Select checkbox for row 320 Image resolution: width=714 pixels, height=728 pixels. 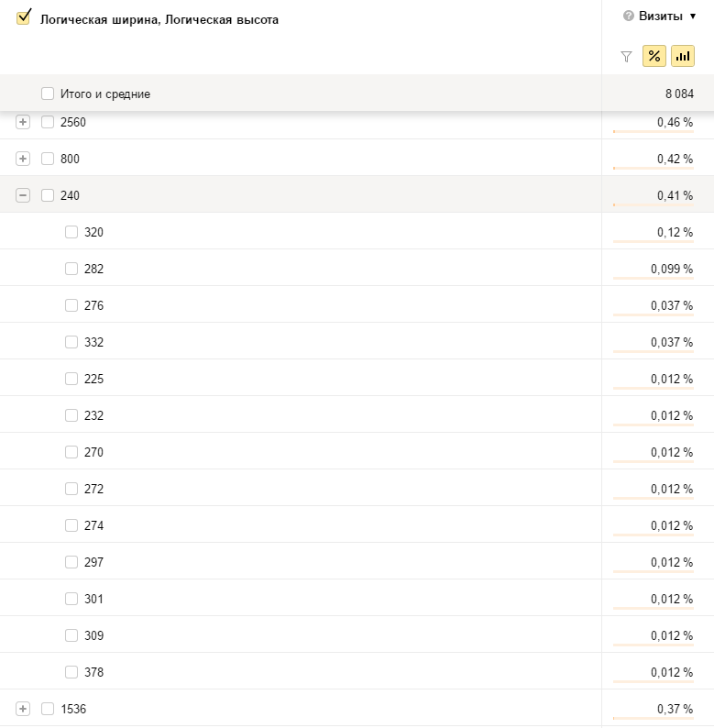coord(71,232)
